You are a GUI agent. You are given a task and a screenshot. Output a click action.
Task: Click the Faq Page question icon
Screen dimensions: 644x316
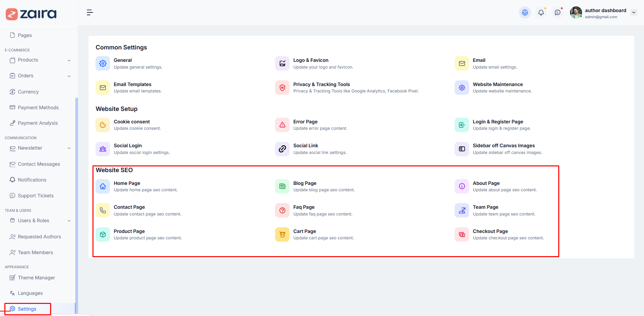pos(282,210)
